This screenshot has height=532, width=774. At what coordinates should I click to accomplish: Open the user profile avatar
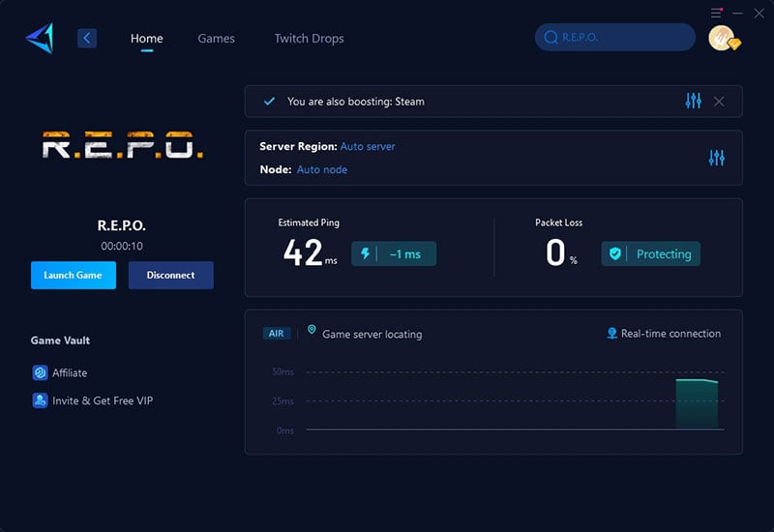click(x=723, y=38)
